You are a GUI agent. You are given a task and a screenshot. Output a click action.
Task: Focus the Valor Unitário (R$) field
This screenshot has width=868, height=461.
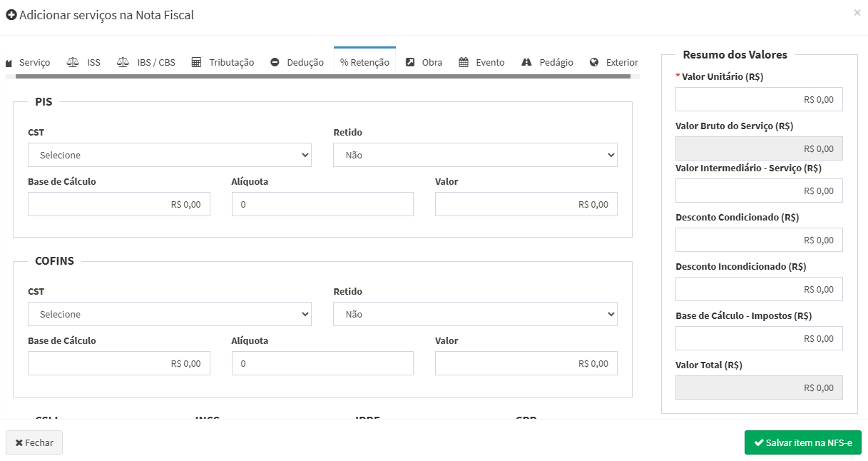pyautogui.click(x=759, y=100)
